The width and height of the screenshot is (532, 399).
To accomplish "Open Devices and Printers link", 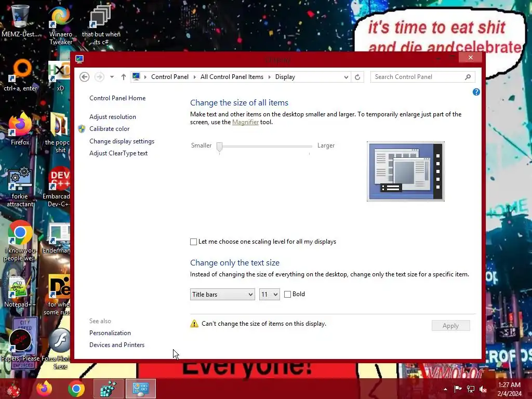I will (117, 345).
